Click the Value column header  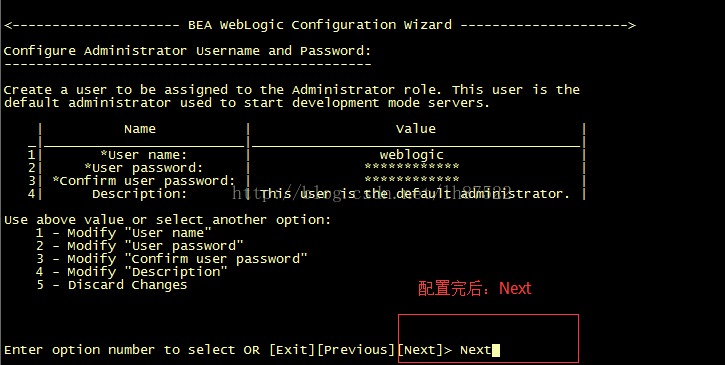pos(416,129)
